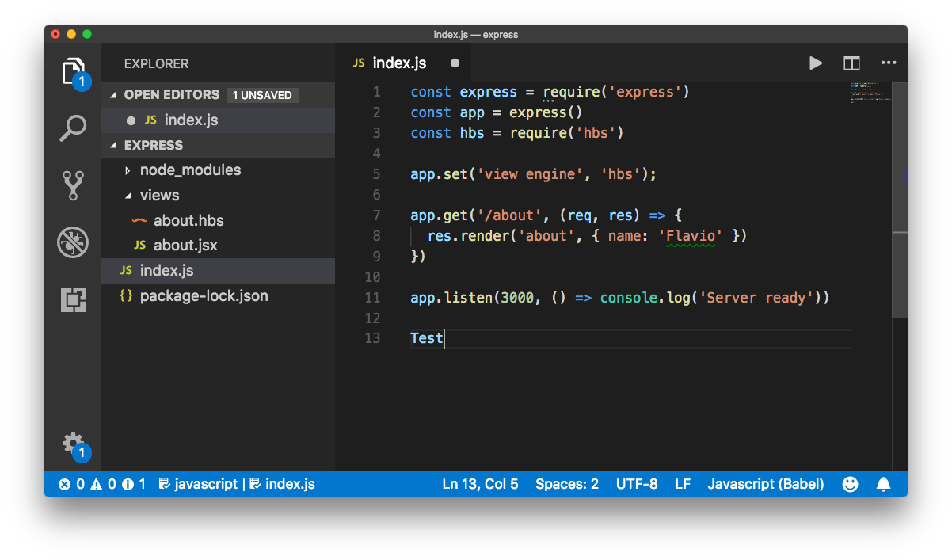Image resolution: width=952 pixels, height=560 pixels.
Task: Collapse the EXPRESS folder section
Action: tap(153, 145)
